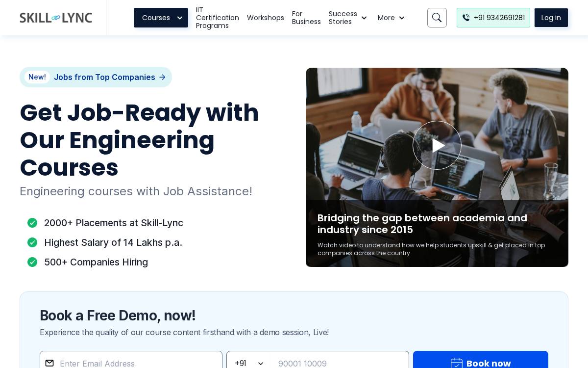588x368 pixels.
Task: Click the Log in button
Action: [551, 18]
